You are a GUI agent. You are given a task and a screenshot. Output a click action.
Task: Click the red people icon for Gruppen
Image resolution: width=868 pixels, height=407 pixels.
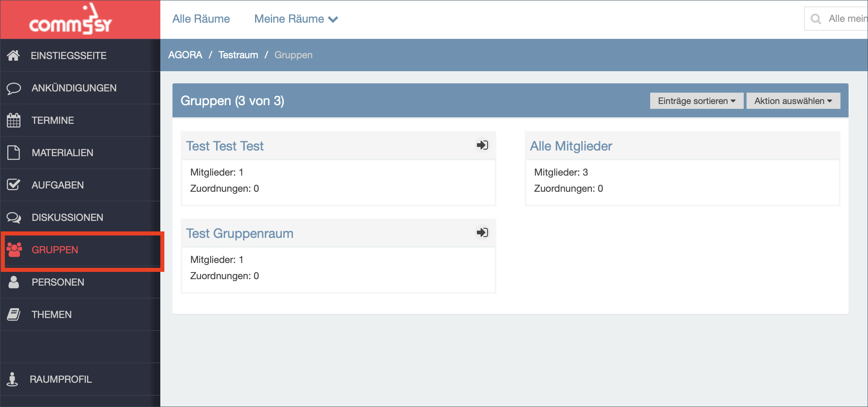click(14, 250)
